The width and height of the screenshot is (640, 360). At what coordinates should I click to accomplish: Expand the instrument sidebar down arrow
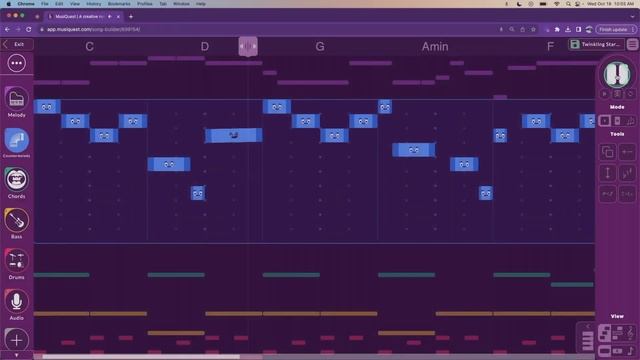coord(16,356)
